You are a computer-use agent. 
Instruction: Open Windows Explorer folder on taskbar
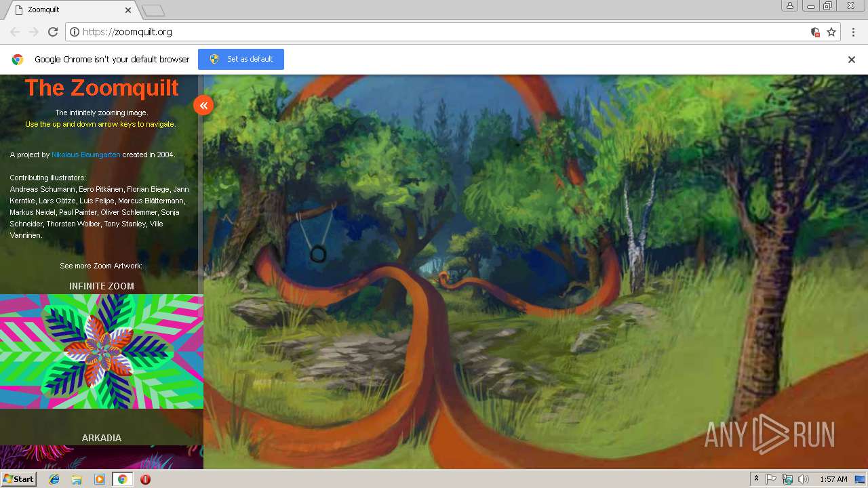(x=77, y=479)
